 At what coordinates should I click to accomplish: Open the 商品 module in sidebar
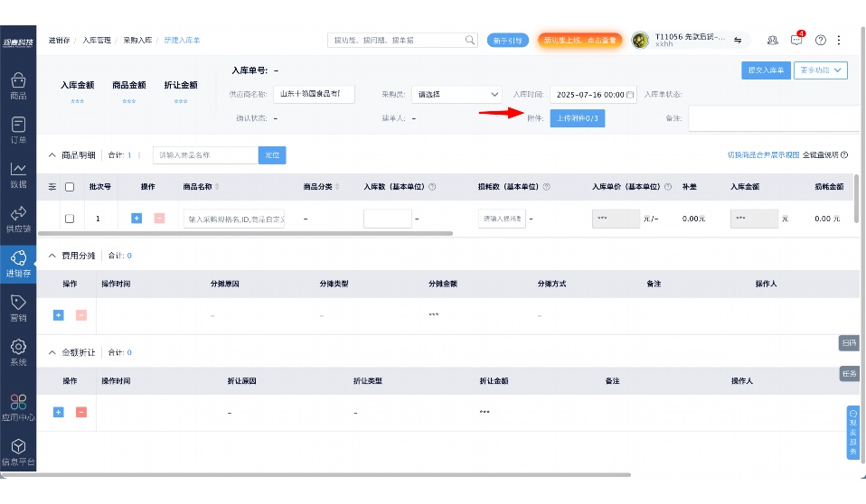point(18,86)
